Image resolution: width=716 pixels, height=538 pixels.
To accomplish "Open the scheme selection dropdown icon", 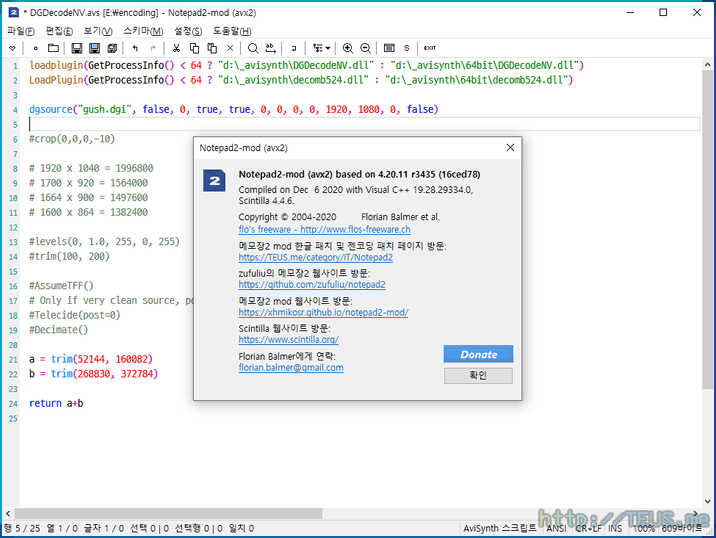I will click(x=321, y=48).
